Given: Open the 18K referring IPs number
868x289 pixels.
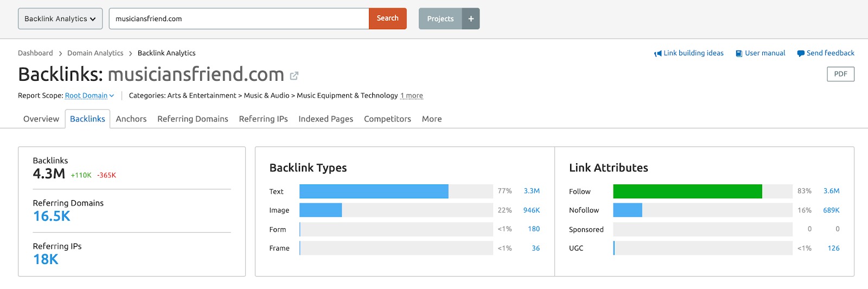Looking at the screenshot, I should coord(46,260).
